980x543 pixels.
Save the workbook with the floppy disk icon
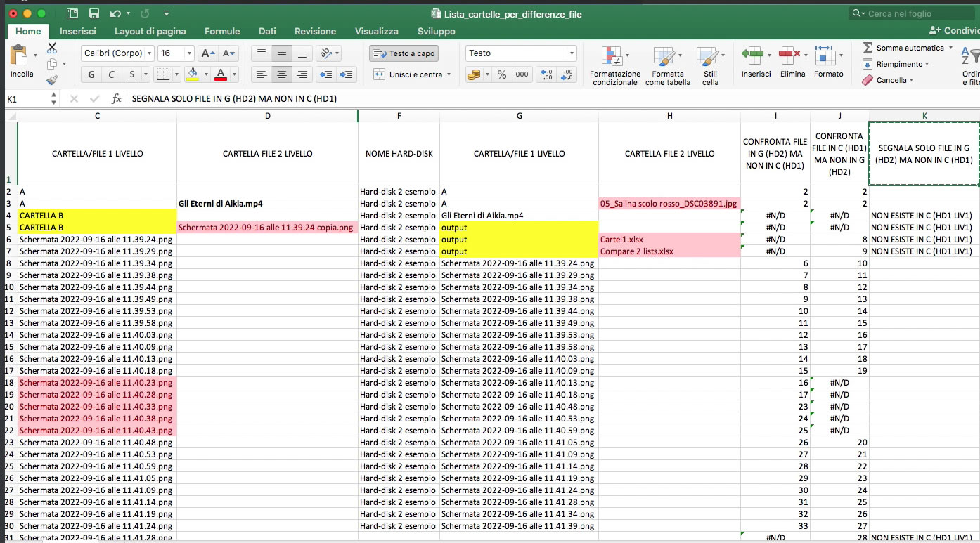94,13
